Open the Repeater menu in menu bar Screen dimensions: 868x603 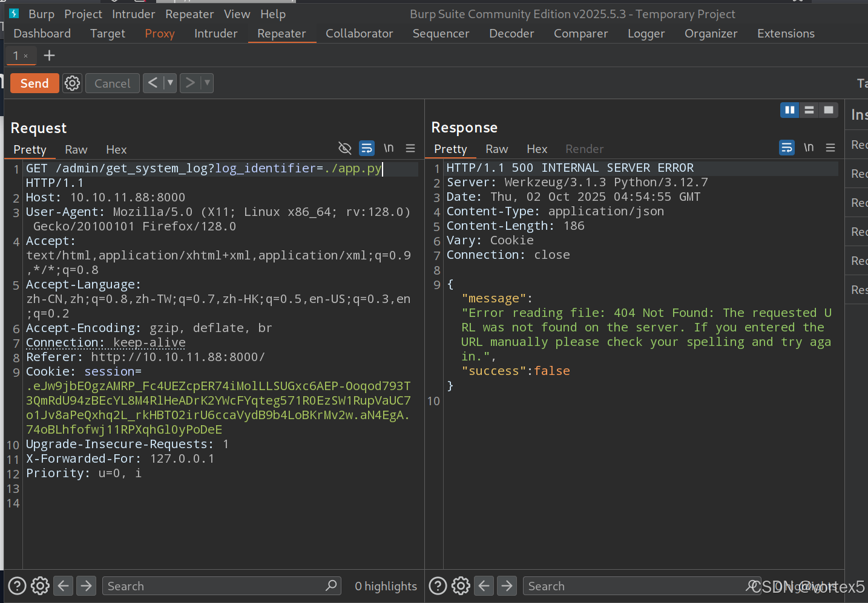click(x=189, y=14)
